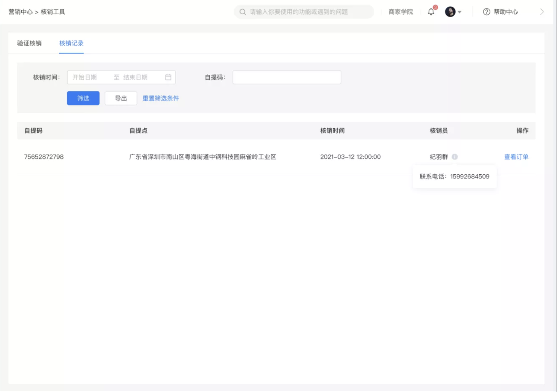The width and height of the screenshot is (557, 392).
Task: Open 查看订单 for the record
Action: pyautogui.click(x=516, y=157)
